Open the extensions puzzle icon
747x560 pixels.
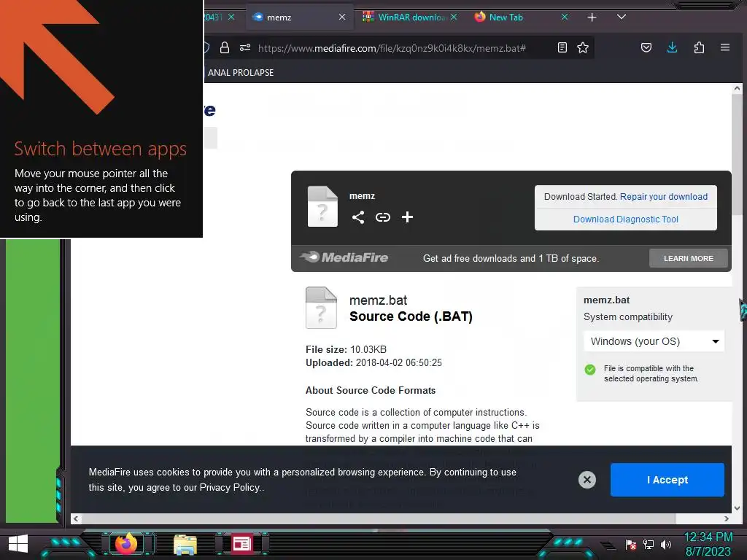point(699,47)
